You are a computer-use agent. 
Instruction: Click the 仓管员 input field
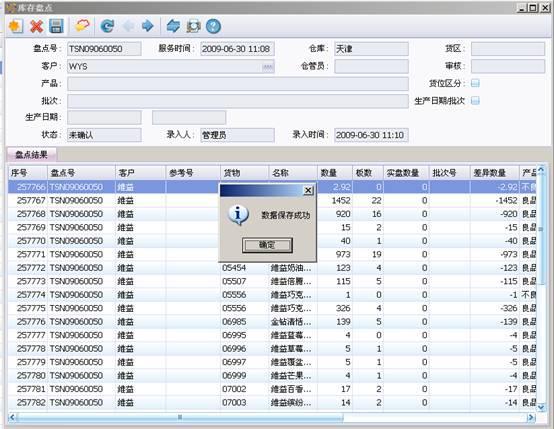(371, 66)
